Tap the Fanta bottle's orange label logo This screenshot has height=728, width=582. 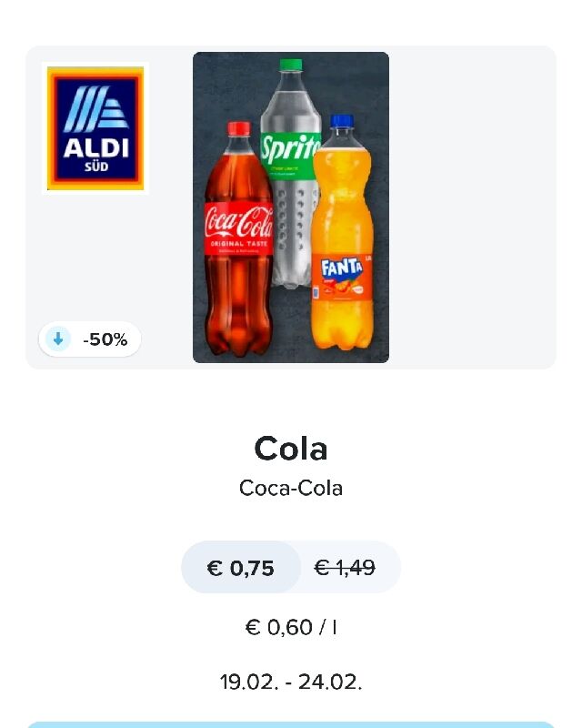(343, 278)
